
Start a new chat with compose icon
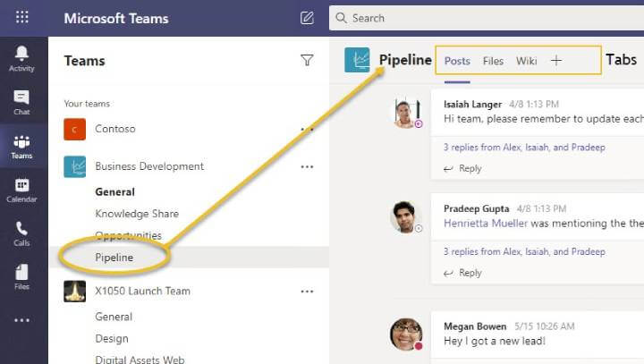pos(307,18)
